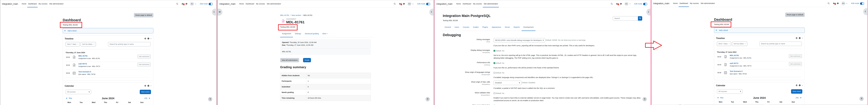The width and height of the screenshot is (868, 105).
Task: Check the Show validator links checkbox
Action: pos(494,93)
